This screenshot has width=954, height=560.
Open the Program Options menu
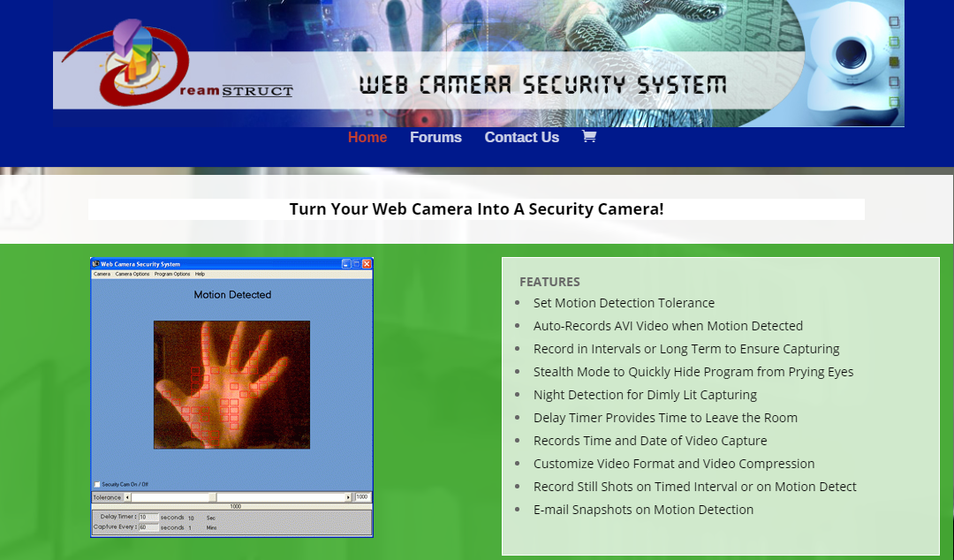pos(172,274)
